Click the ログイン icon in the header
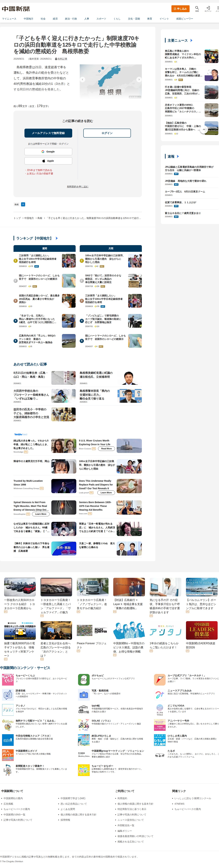219x868 pixels. [208, 8]
